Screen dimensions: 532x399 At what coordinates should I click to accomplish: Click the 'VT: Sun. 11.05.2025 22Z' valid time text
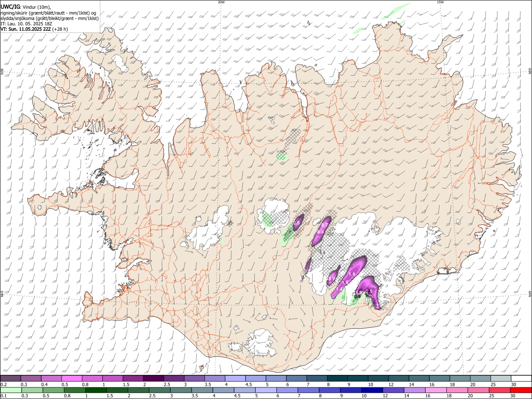(26, 29)
